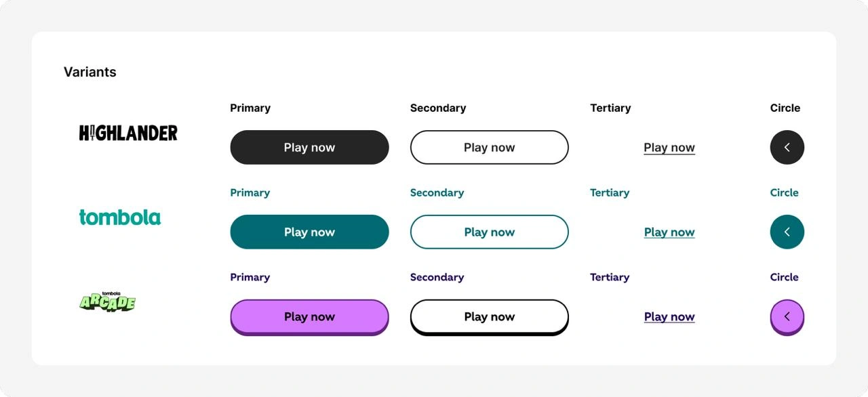Click the black Highlander circle back-arrow button

click(x=787, y=147)
